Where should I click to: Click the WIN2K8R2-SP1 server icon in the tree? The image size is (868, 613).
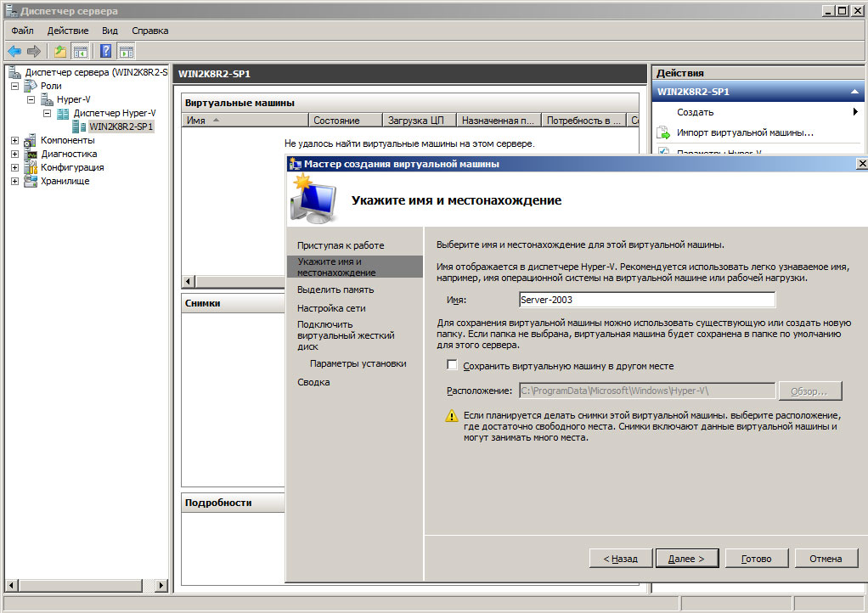tap(80, 127)
